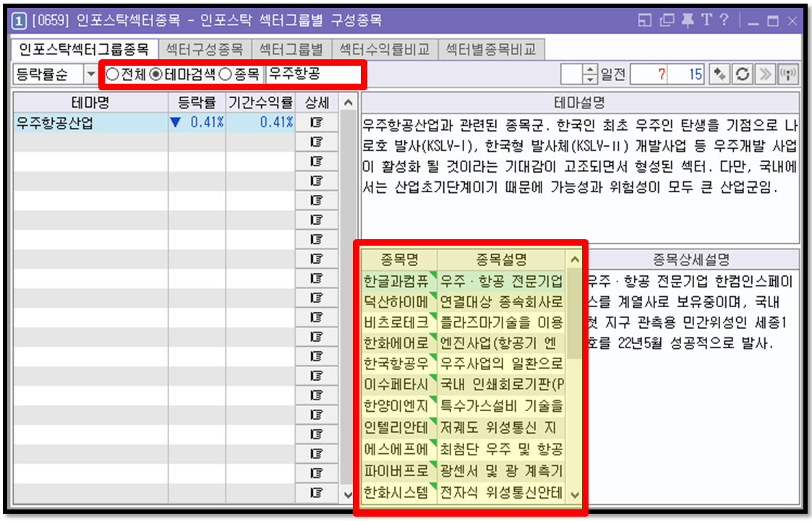Image resolution: width=812 pixels, height=521 pixels.
Task: Select stock 한화에어로 in the list
Action: 399,343
